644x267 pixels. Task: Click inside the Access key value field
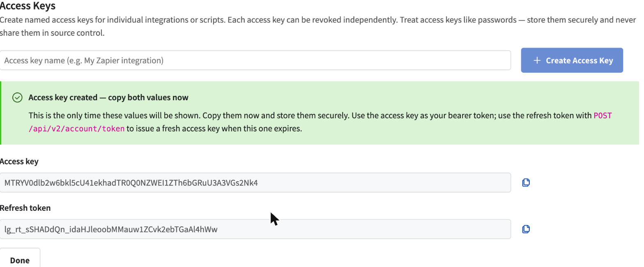coord(255,182)
